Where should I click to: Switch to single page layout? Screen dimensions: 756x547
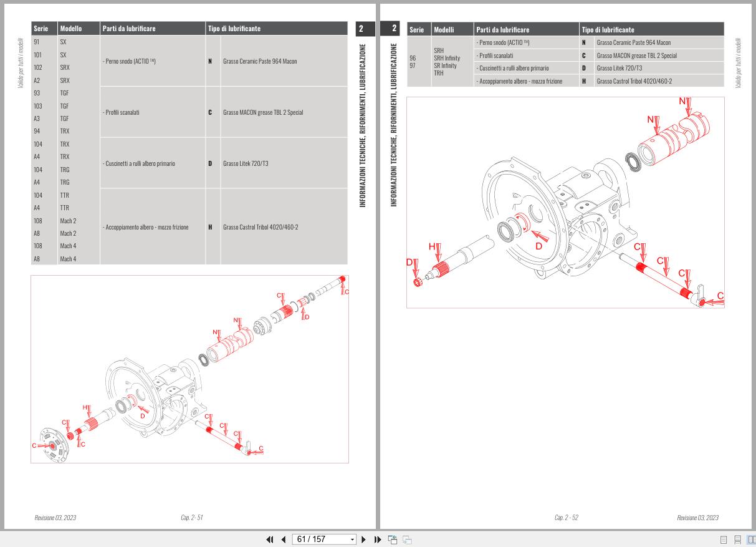[x=724, y=540]
